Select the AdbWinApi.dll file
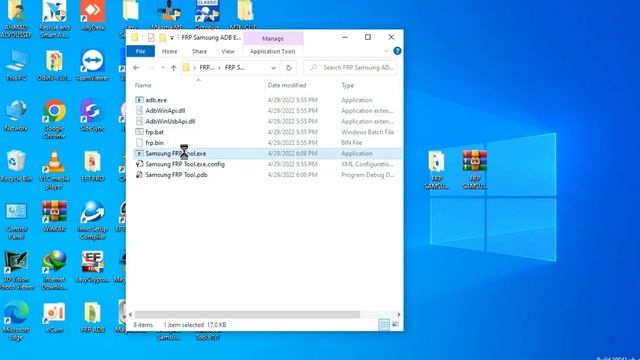This screenshot has height=360, width=640. click(165, 111)
